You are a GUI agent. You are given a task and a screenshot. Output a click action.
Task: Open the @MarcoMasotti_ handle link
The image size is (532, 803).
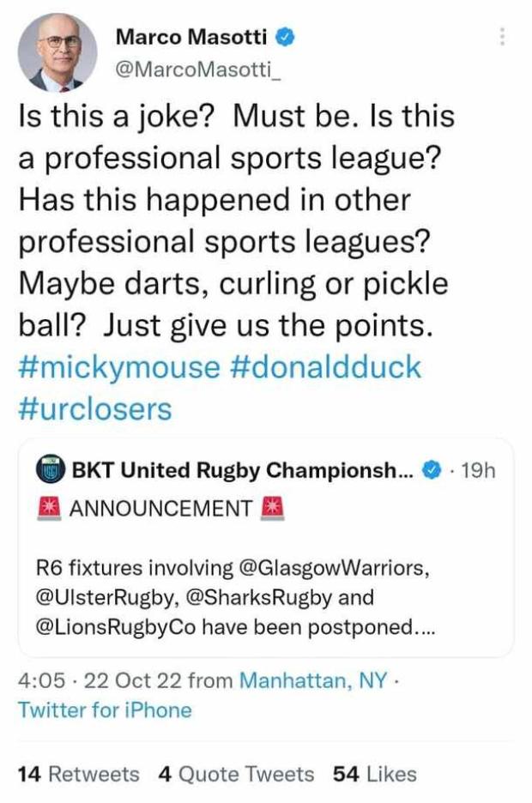(x=199, y=69)
